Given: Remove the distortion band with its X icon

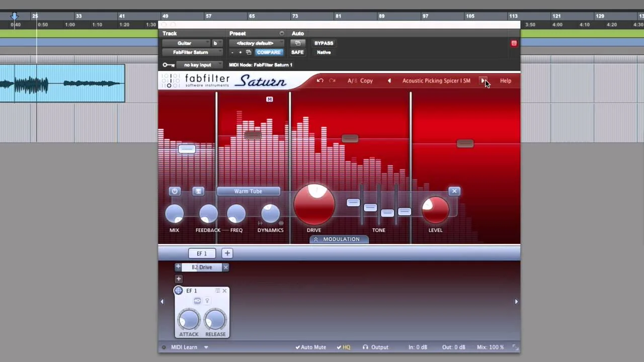Looking at the screenshot, I should (454, 191).
